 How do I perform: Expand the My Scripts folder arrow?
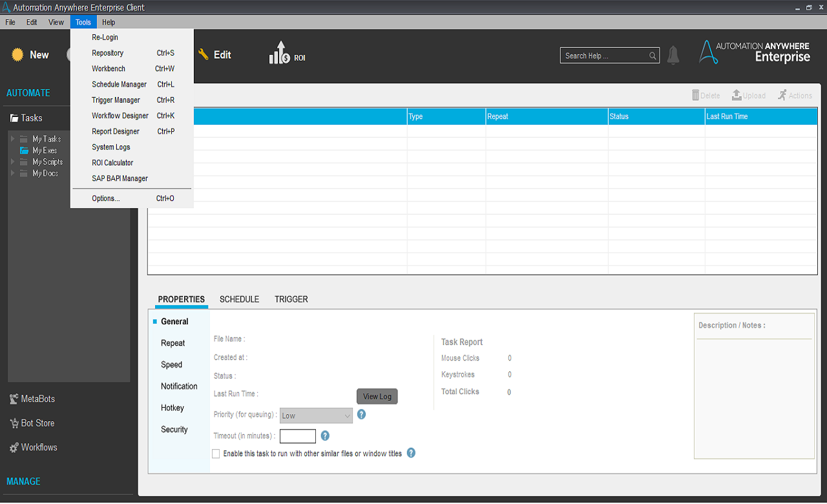(12, 162)
